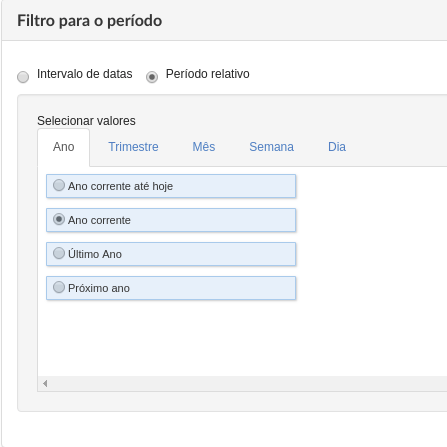Click the Próximo ano option label text

[x=99, y=288]
